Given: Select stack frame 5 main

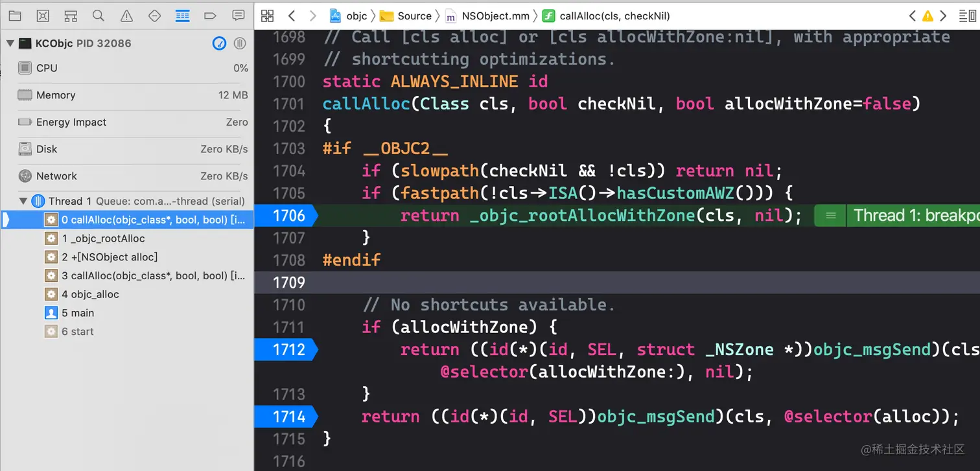Looking at the screenshot, I should click(126, 313).
